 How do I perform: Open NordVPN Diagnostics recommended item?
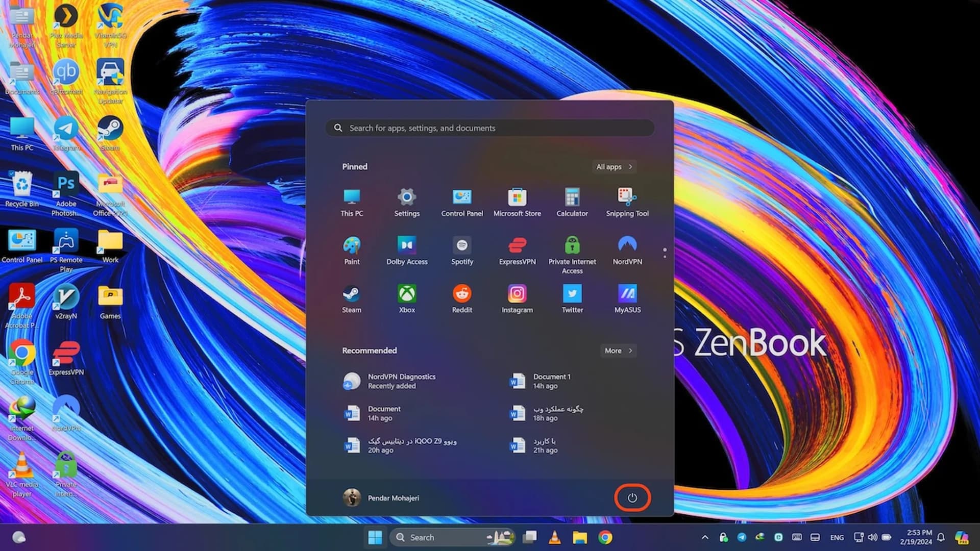tap(390, 381)
